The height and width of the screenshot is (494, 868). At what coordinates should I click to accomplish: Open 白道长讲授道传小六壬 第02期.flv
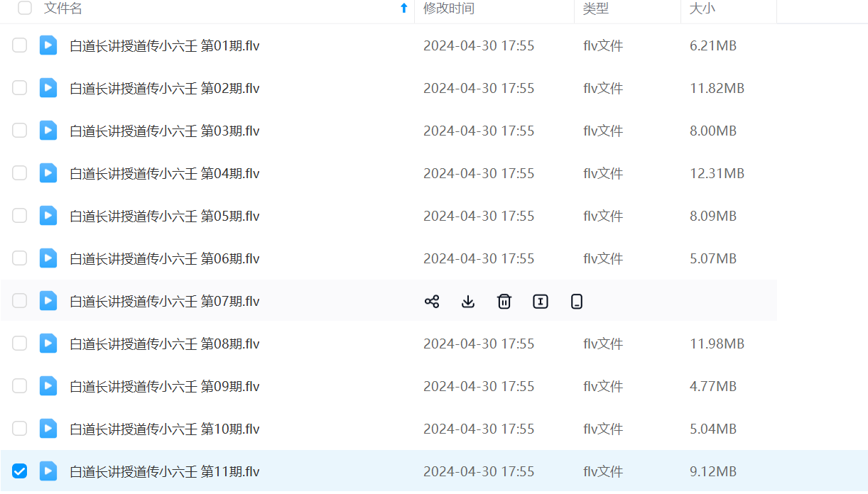tap(165, 89)
